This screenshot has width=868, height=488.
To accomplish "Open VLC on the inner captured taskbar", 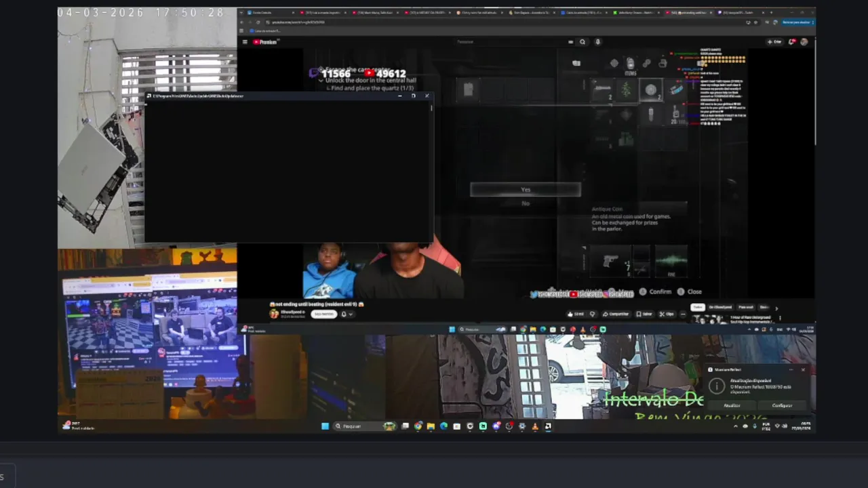I will pos(583,329).
